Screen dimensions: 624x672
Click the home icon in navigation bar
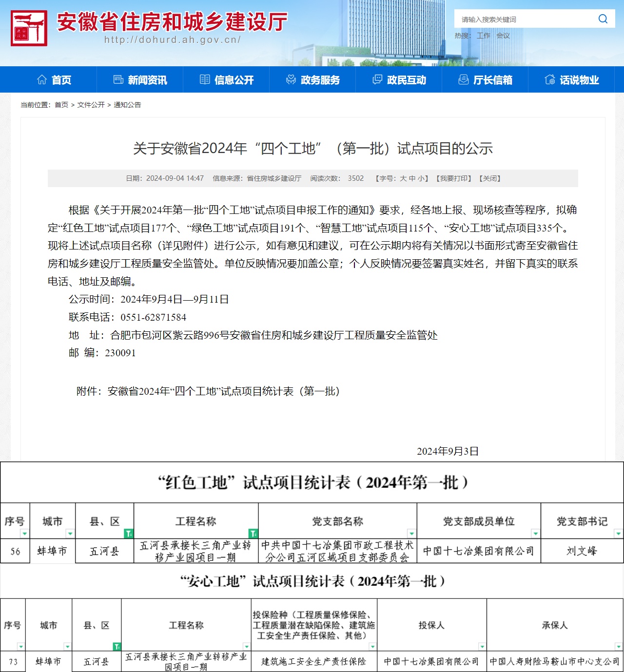point(42,80)
